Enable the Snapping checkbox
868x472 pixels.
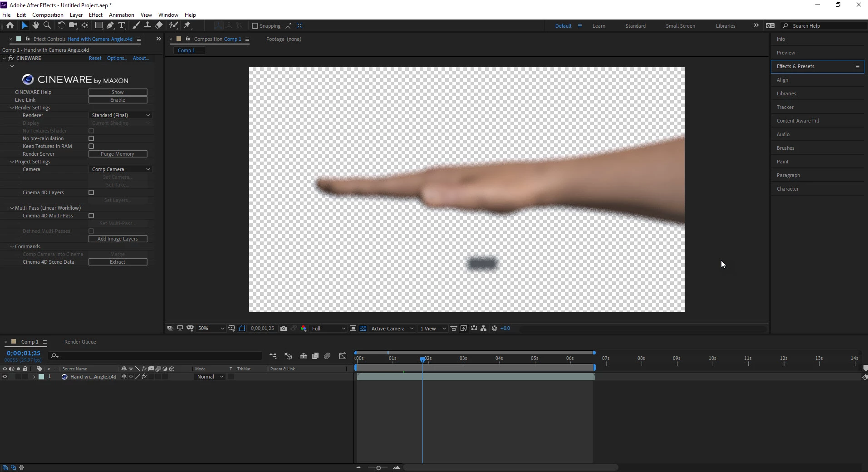tap(255, 26)
